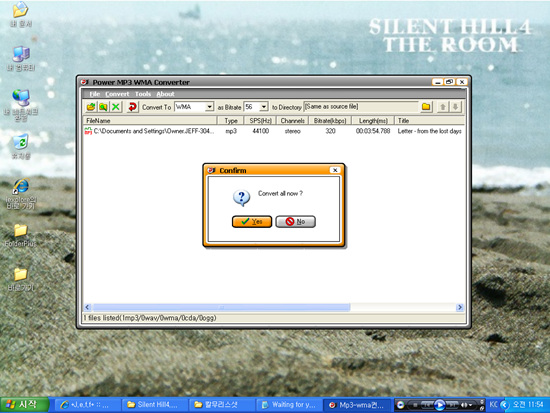The image size is (550, 413).
Task: Click the horizontal scrollbar thumb
Action: click(x=221, y=307)
